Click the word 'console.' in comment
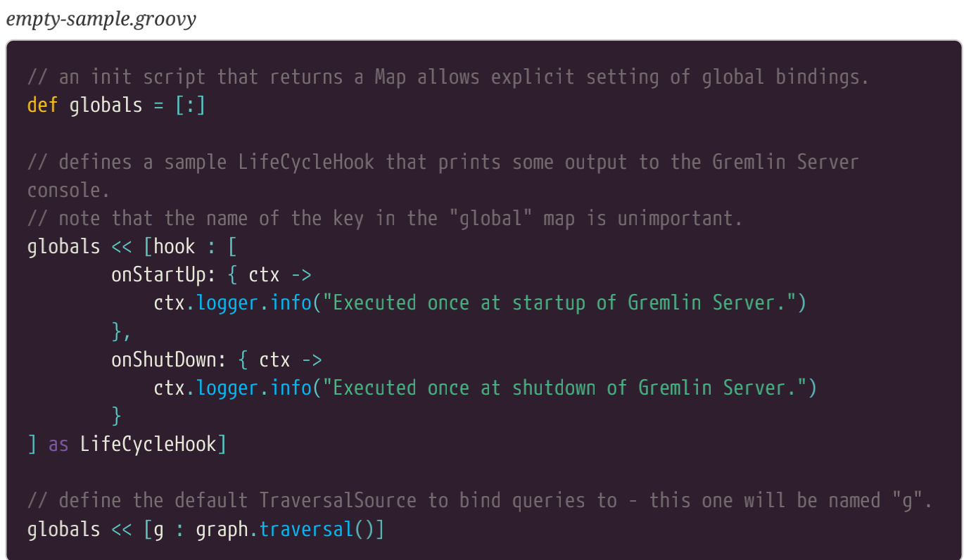This screenshot has width=964, height=560. (69, 190)
